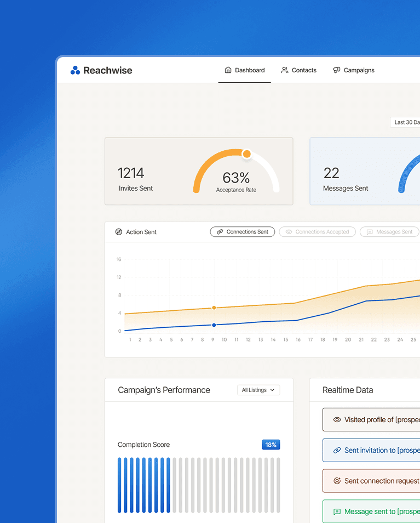Click the megaphone icon beside Campaigns
The image size is (420, 523).
pos(337,70)
